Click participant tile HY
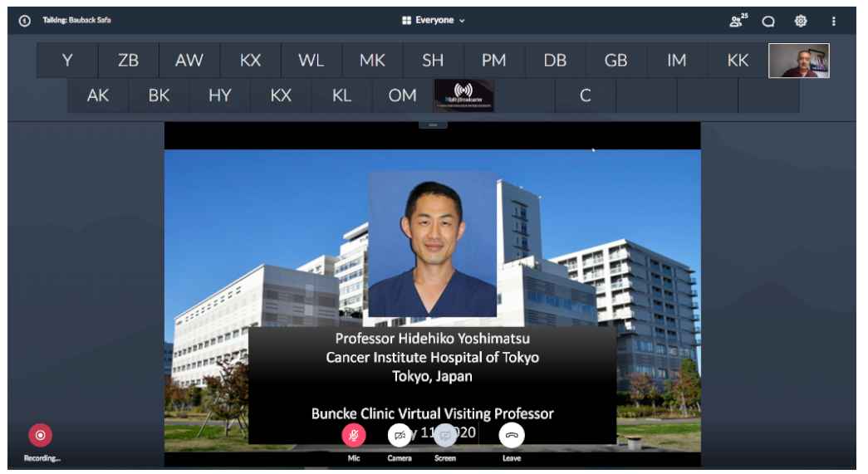 pyautogui.click(x=220, y=95)
